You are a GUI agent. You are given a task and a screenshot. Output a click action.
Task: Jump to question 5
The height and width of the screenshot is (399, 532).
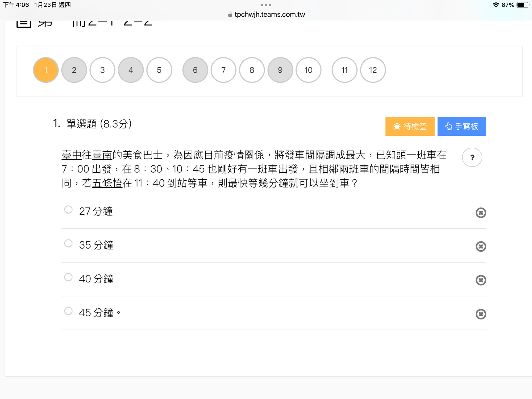(x=159, y=70)
